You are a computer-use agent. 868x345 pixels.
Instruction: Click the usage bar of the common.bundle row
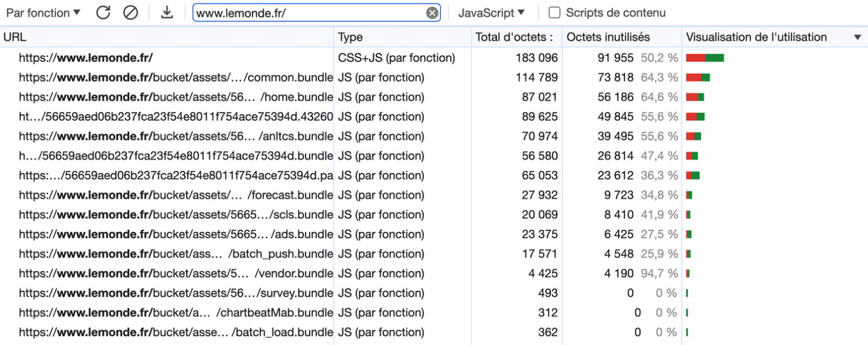click(698, 77)
